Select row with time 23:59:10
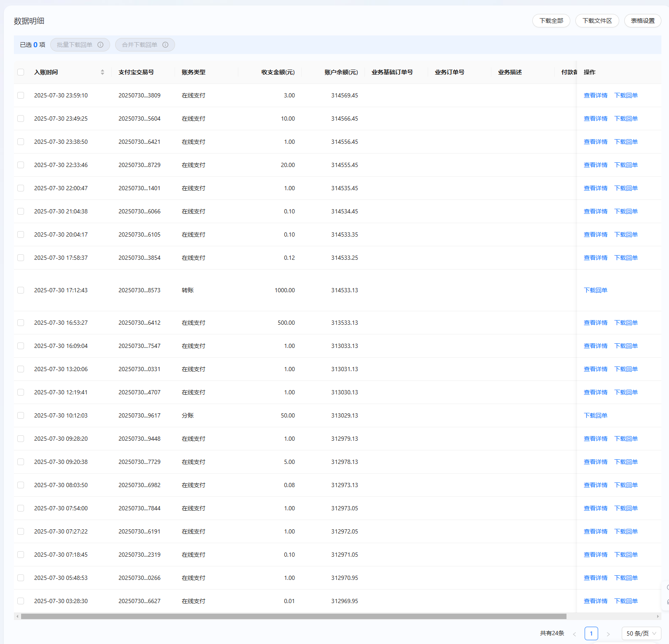This screenshot has width=669, height=644. point(21,95)
